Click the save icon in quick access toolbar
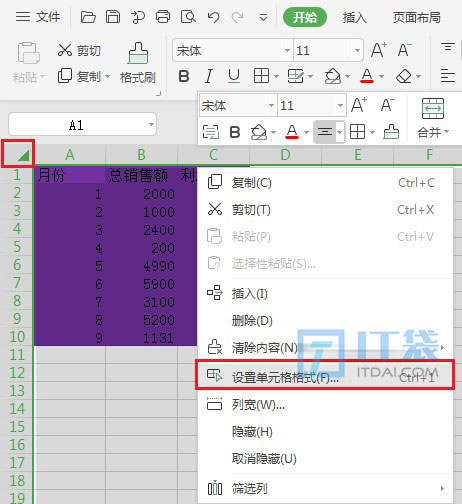The height and width of the screenshot is (504, 462). (113, 17)
